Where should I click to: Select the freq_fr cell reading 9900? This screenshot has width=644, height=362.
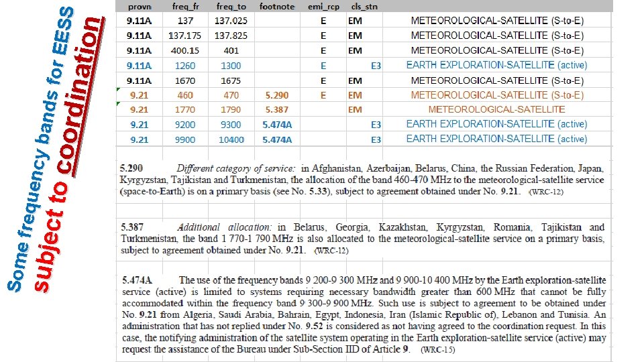185,140
